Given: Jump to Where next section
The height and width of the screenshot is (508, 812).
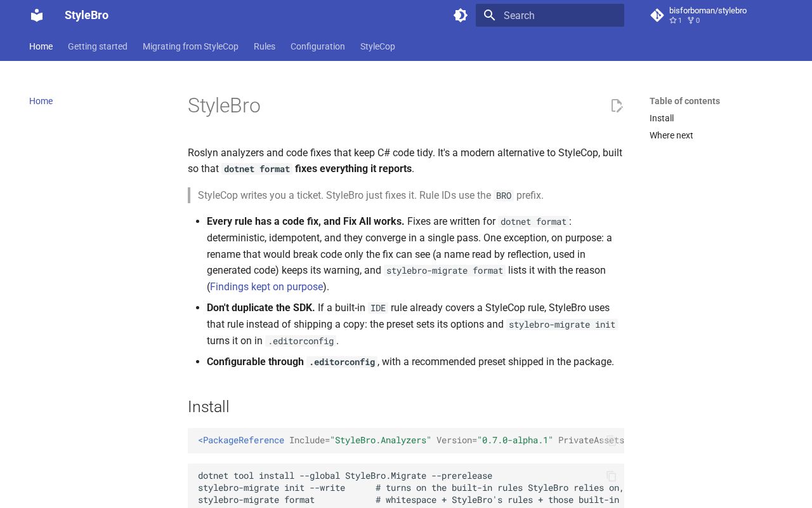Looking at the screenshot, I should point(671,135).
